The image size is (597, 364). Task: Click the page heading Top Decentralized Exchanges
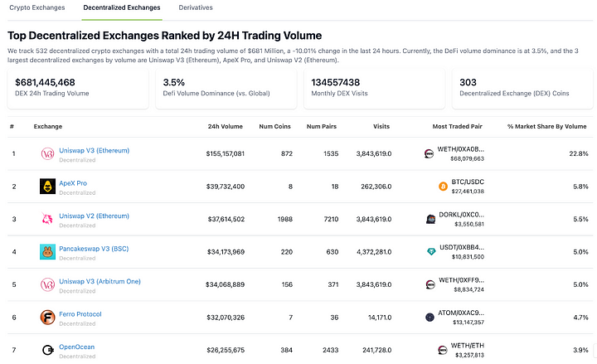pyautogui.click(x=164, y=36)
